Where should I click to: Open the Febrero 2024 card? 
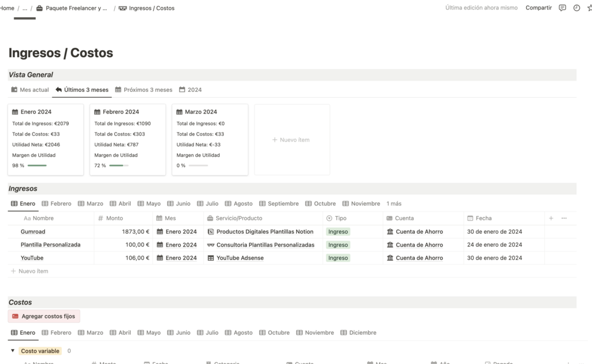point(128,140)
